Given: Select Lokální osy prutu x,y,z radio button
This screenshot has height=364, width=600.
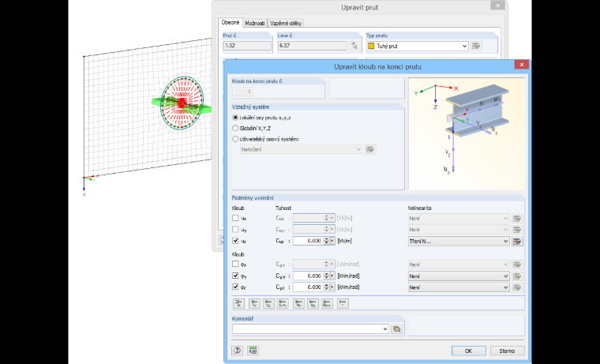Looking at the screenshot, I should 235,118.
